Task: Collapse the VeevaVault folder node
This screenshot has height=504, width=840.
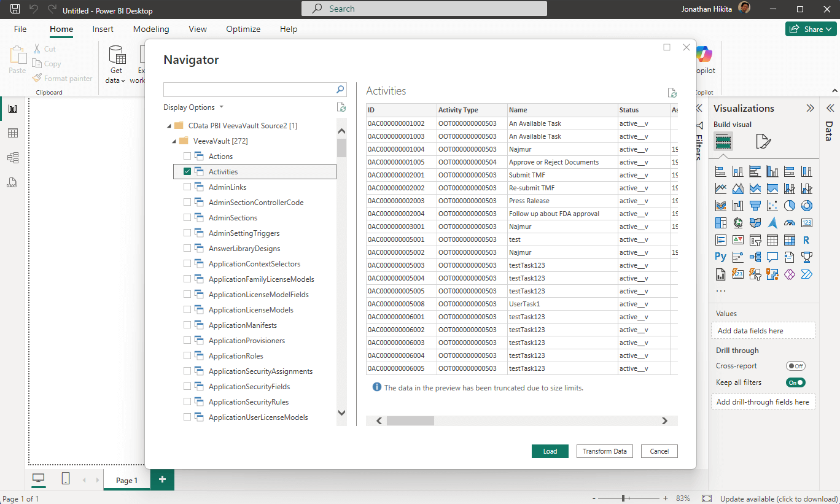Action: coord(174,141)
